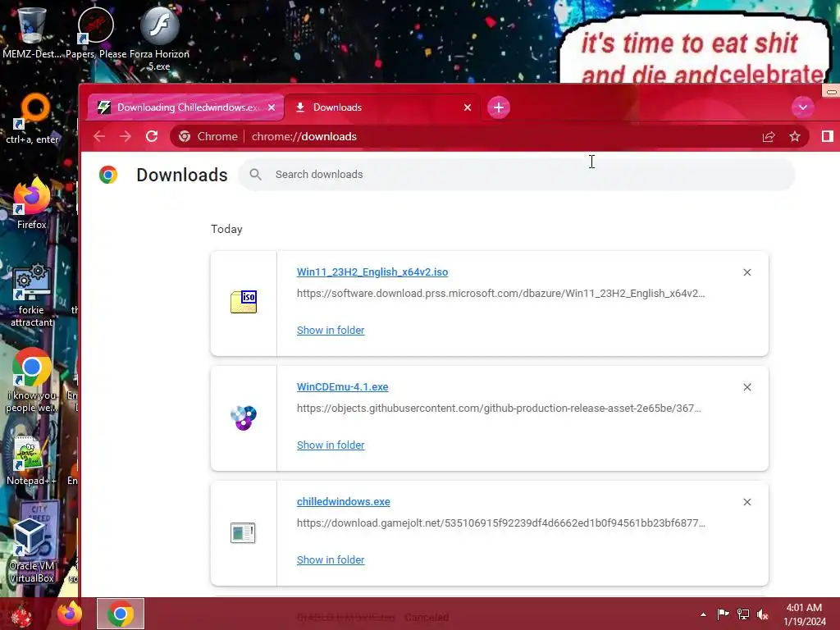Click the Chrome logo beside Downloads heading
The height and width of the screenshot is (630, 840).
point(108,175)
